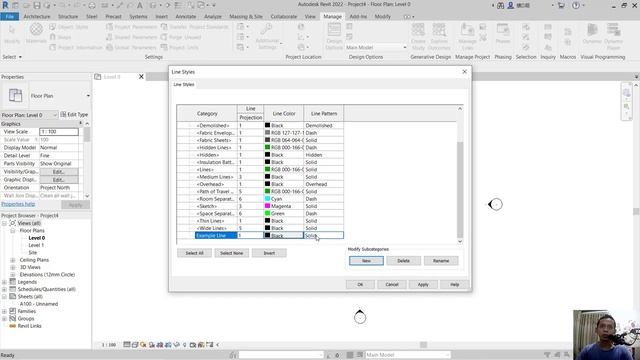Click the Materials icon in Settings panel
The width and height of the screenshot is (640, 360).
(36, 33)
